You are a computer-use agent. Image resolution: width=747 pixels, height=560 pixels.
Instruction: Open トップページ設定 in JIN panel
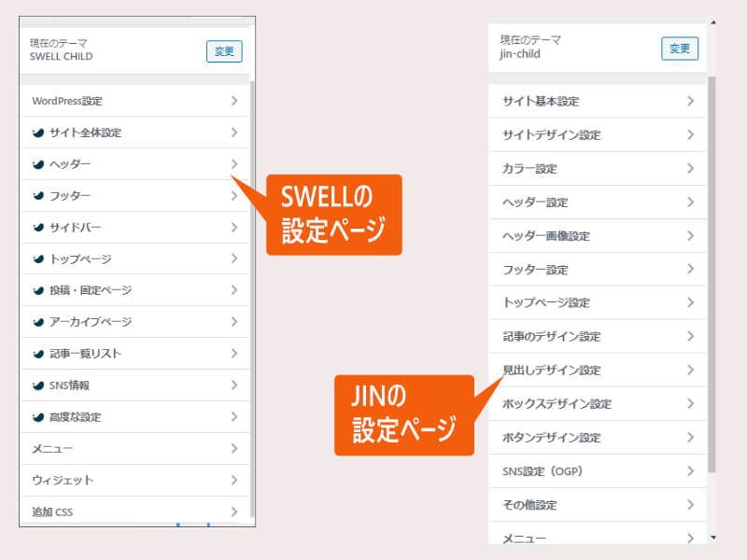click(598, 302)
